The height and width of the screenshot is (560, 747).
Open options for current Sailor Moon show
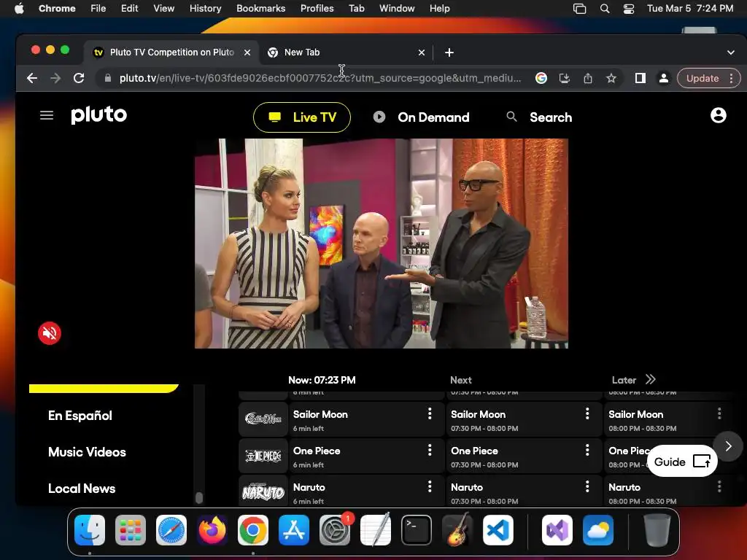pos(430,413)
